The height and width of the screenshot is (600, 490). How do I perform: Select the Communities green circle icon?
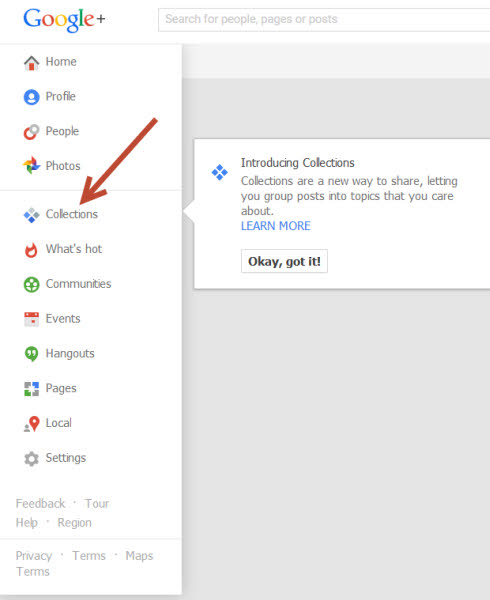(x=31, y=285)
